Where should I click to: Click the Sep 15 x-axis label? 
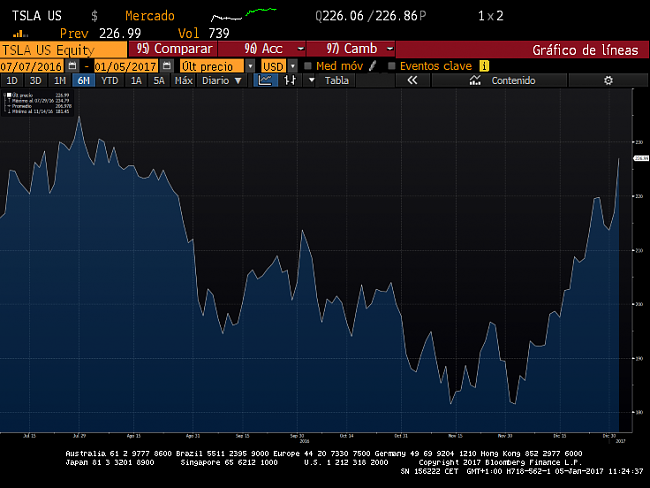pos(242,436)
